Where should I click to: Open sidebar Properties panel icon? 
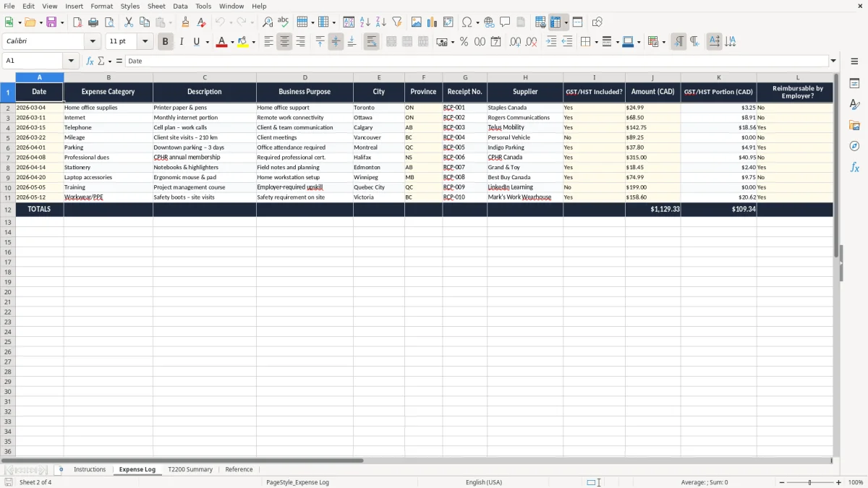click(x=854, y=84)
